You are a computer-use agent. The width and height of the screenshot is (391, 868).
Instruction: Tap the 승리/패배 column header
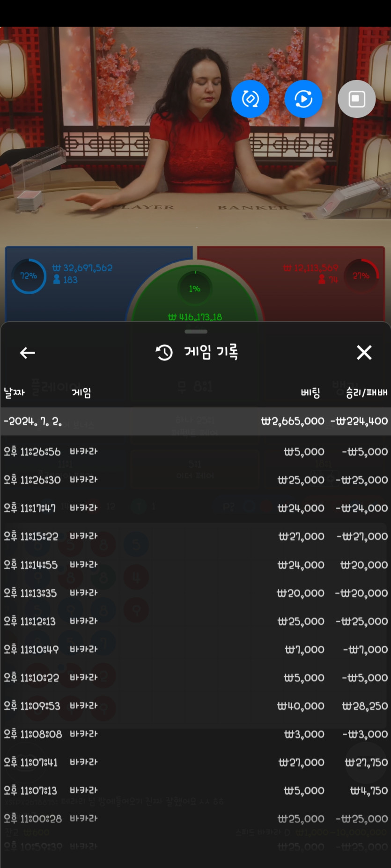point(367,392)
